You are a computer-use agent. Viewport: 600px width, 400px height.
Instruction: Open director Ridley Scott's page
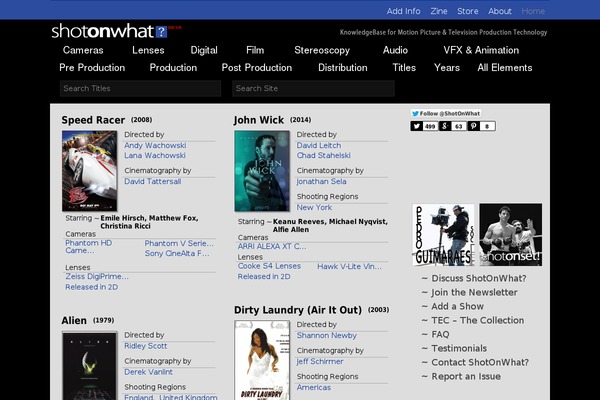coord(145,346)
